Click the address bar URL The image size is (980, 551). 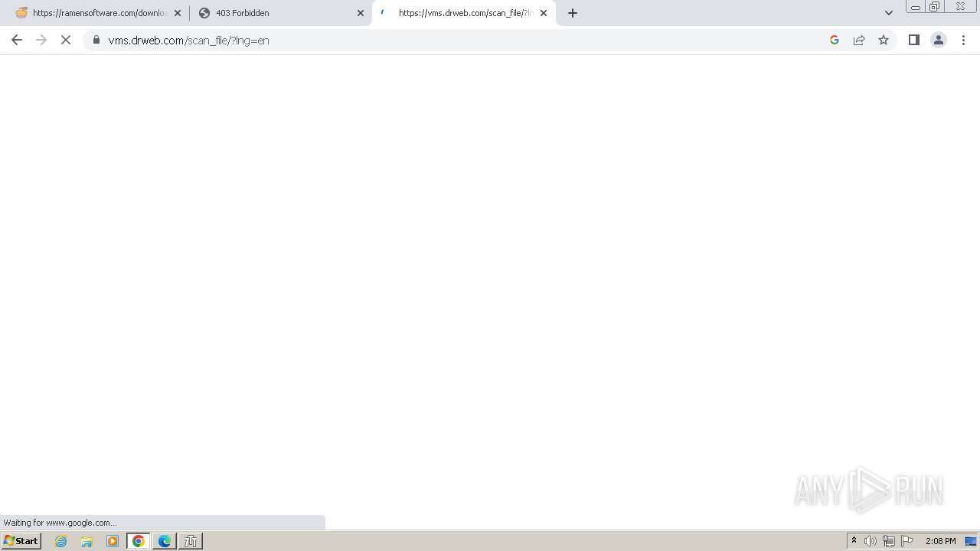[188, 41]
